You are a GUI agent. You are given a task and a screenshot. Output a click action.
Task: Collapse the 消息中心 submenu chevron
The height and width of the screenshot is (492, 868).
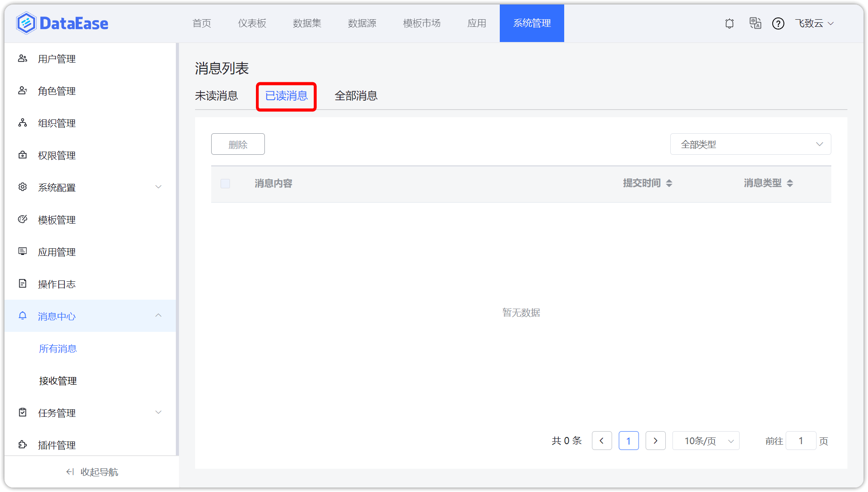pyautogui.click(x=158, y=316)
